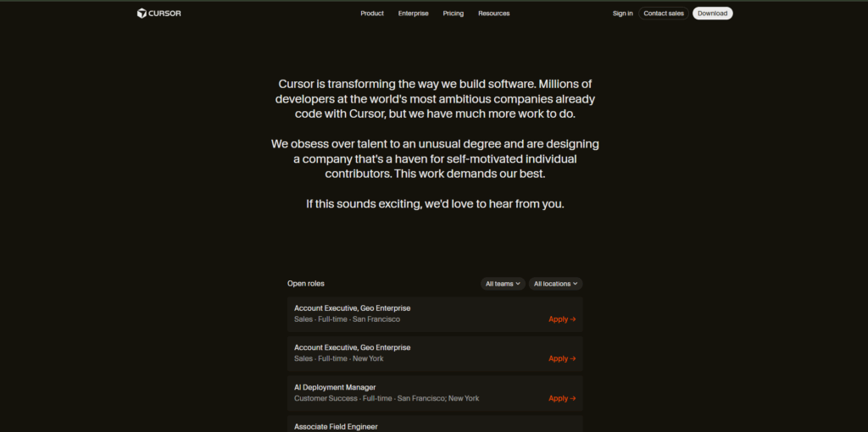Click the Sign in link
This screenshot has width=868, height=432.
[x=623, y=14]
